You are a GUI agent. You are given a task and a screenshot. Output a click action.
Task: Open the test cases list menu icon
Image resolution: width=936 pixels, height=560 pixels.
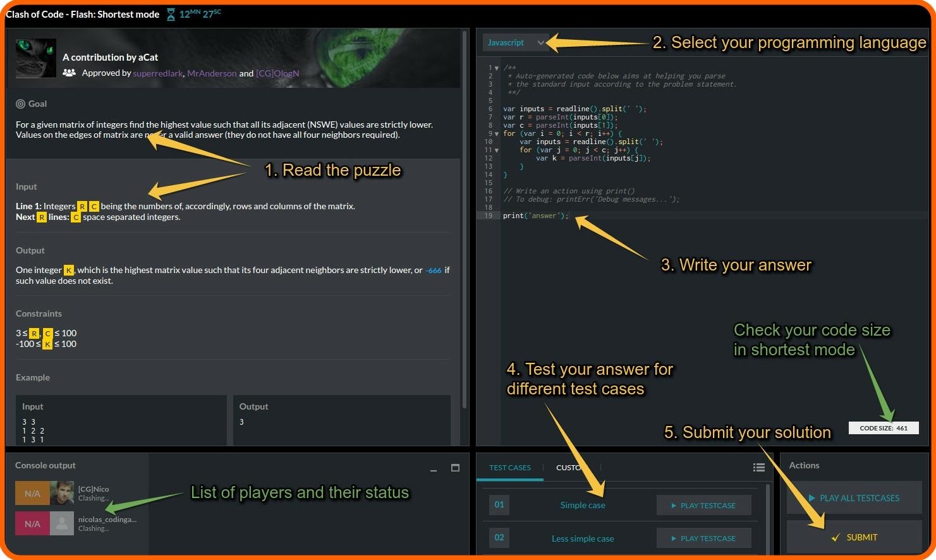click(x=759, y=468)
